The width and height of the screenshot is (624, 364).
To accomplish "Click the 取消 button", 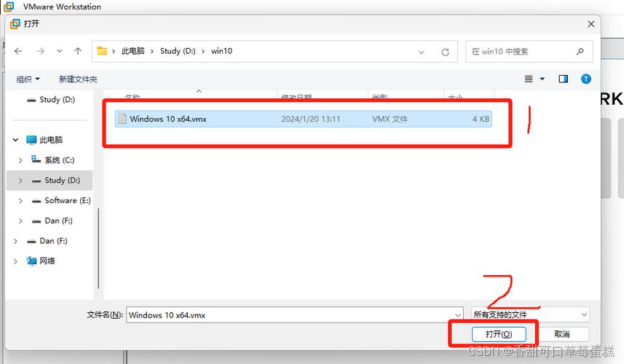I will [562, 334].
